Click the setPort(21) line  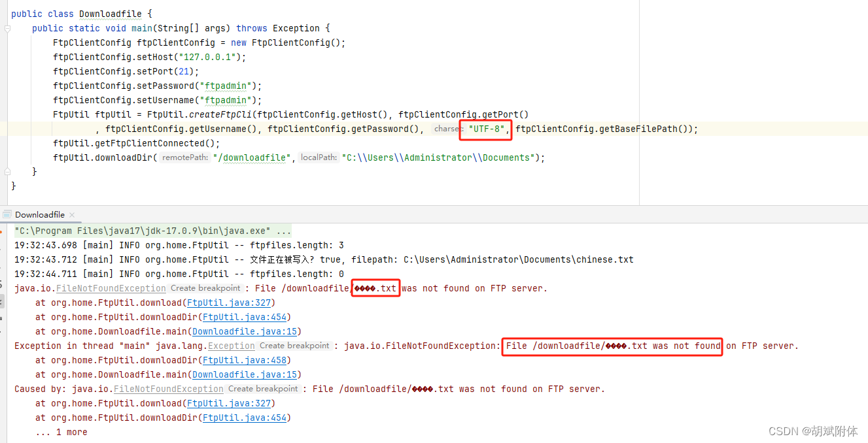pos(126,71)
